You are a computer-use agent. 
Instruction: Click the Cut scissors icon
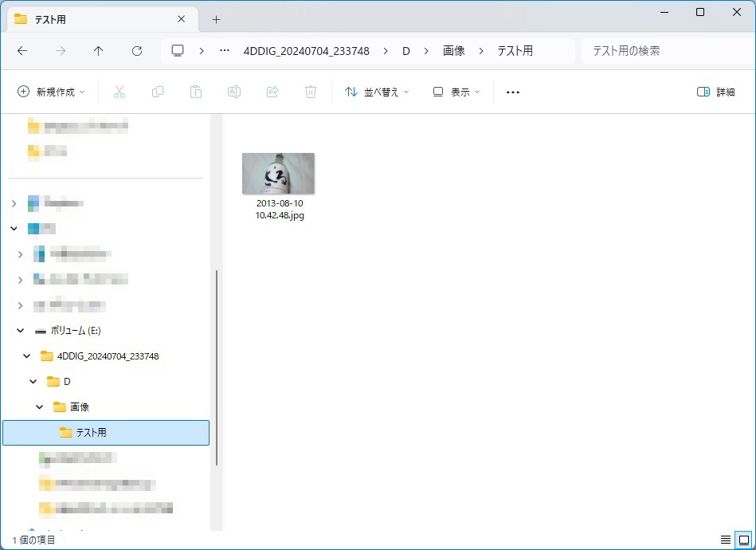pos(119,92)
